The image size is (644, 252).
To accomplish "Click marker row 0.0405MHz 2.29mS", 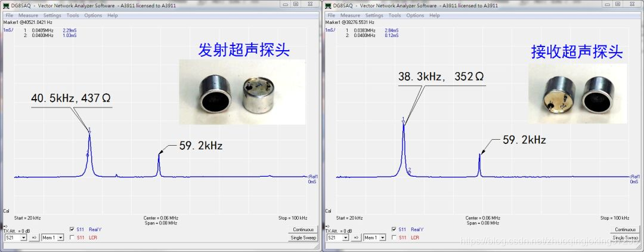I will [x=50, y=31].
